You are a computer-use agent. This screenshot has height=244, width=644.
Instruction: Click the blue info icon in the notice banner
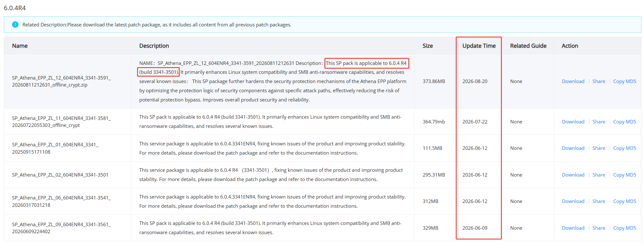pos(15,24)
